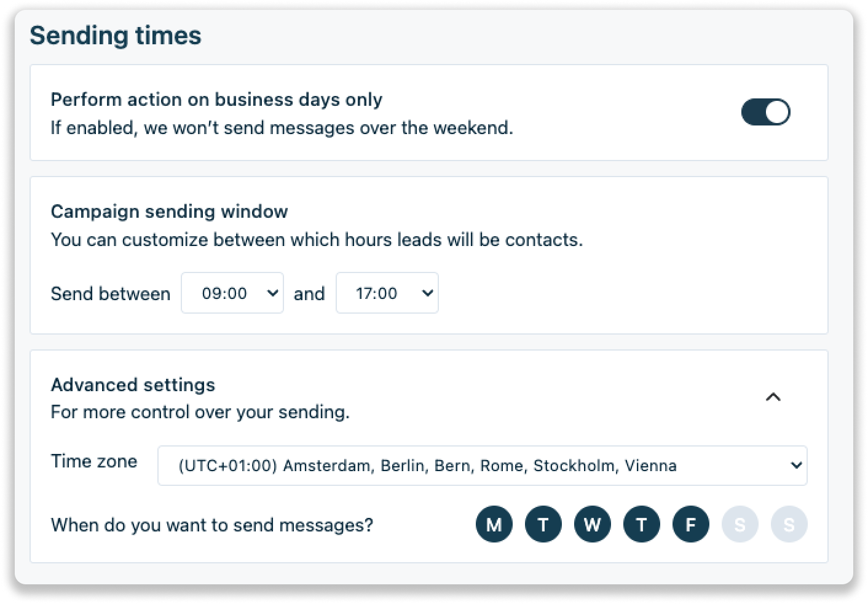Image resolution: width=868 pixels, height=604 pixels.
Task: Enable the Sunday day circle
Action: [x=789, y=524]
